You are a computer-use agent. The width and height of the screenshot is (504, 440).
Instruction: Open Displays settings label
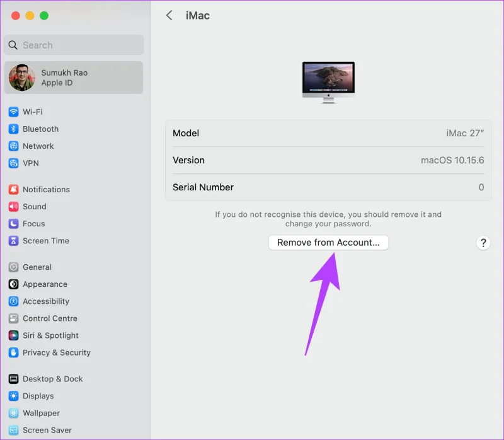38,396
